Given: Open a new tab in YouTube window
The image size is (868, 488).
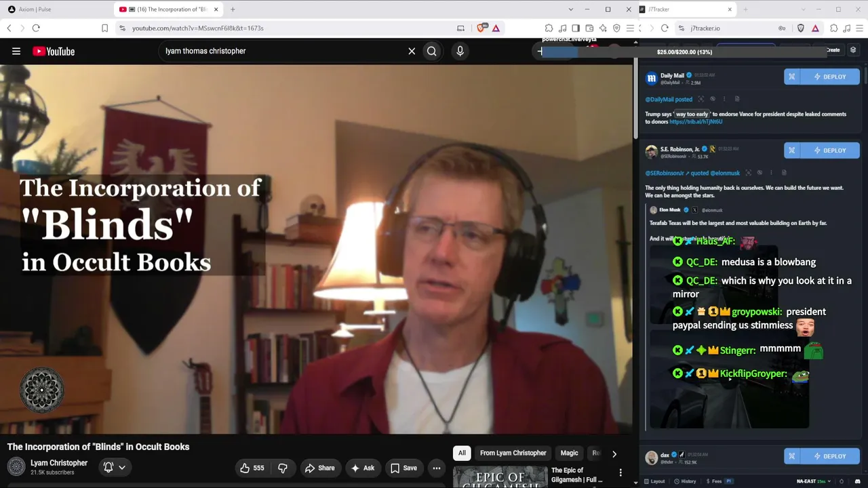Looking at the screenshot, I should tap(233, 9).
